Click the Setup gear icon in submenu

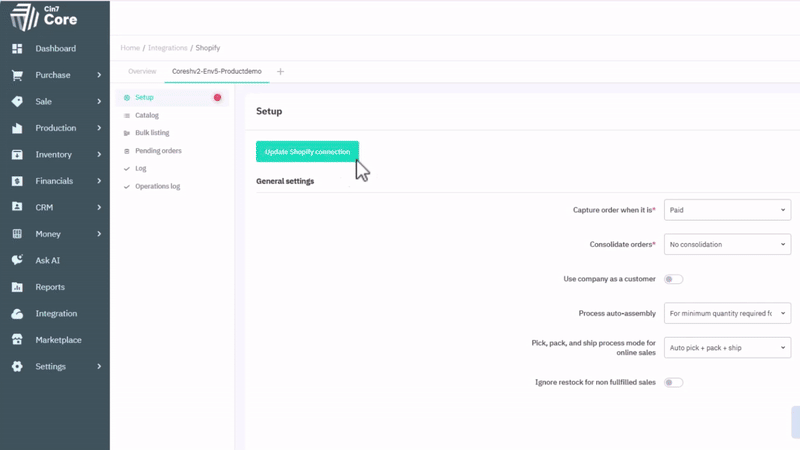click(x=127, y=97)
